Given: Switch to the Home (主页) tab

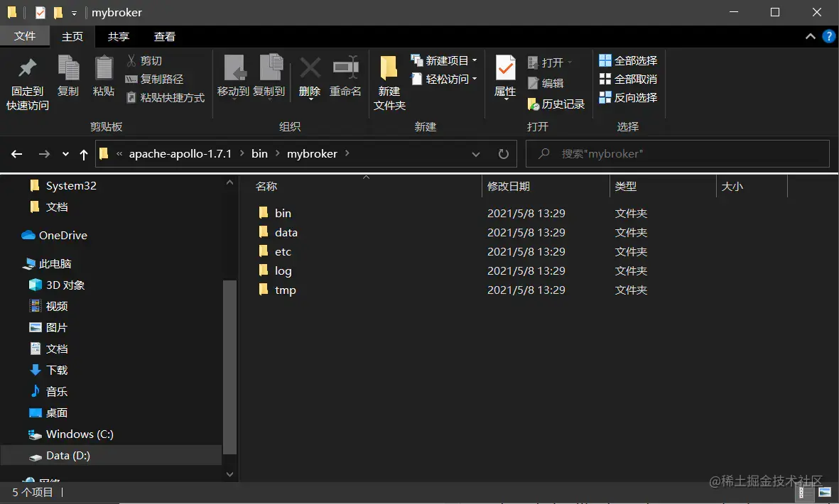Looking at the screenshot, I should click(72, 36).
